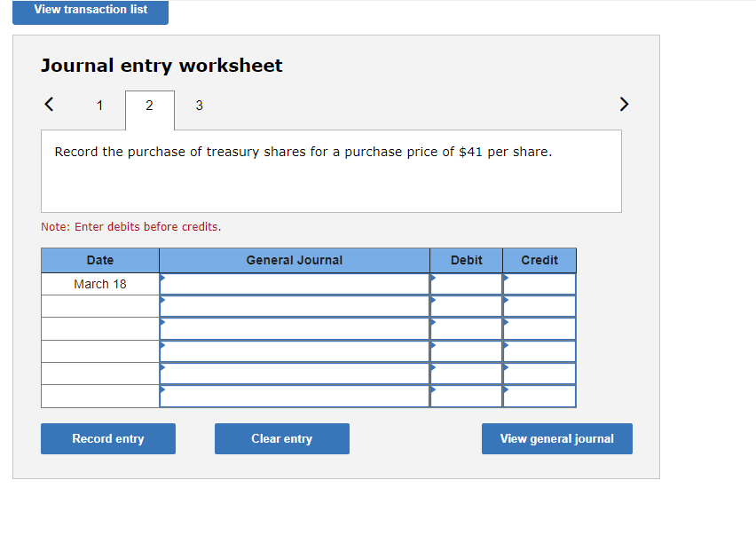
Task: Click the treasury shares description text box
Action: (331, 170)
